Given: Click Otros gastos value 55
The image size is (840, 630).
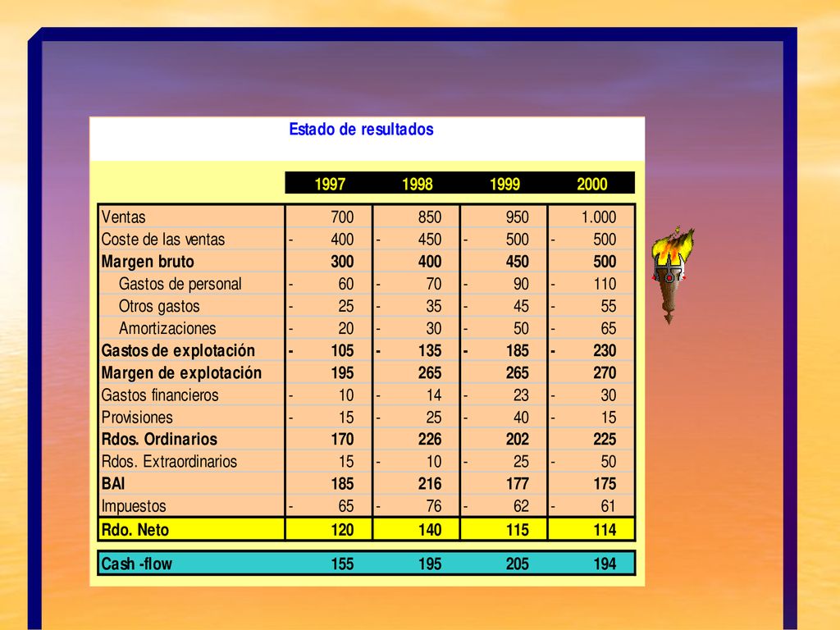Looking at the screenshot, I should coord(609,306).
